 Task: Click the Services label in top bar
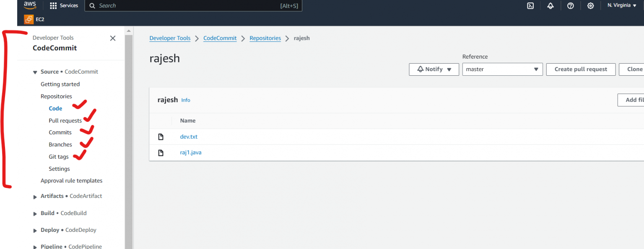[69, 6]
